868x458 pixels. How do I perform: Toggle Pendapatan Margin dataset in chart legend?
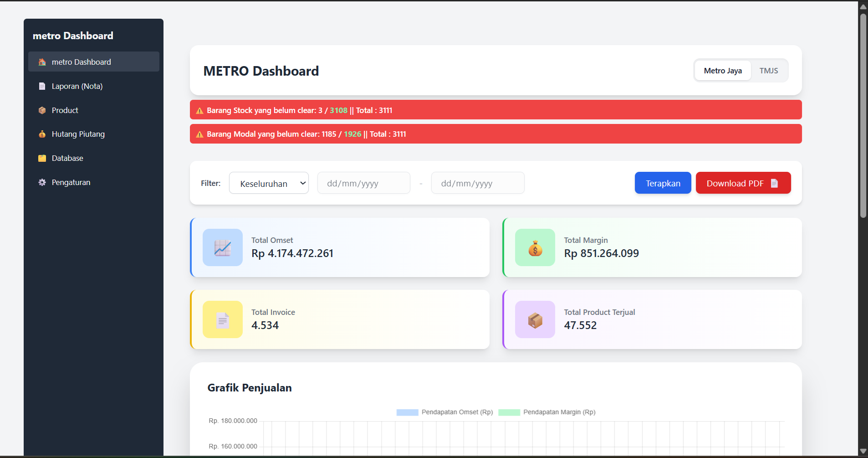click(560, 412)
